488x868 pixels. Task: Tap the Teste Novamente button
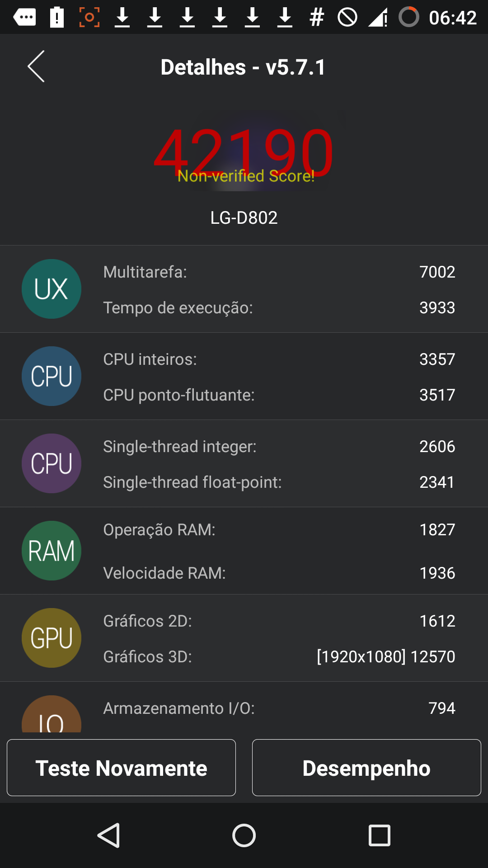click(121, 768)
